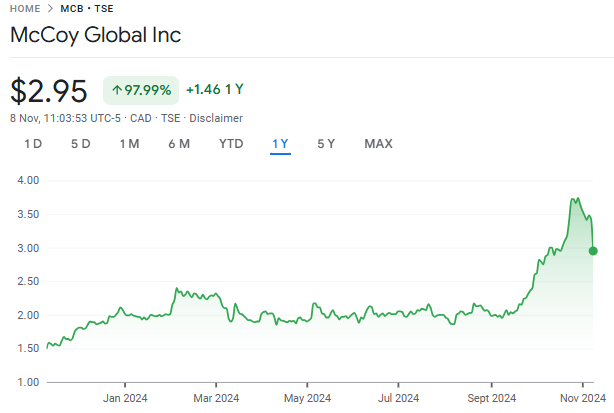Image resolution: width=614 pixels, height=413 pixels.
Task: Click the 2.00 y-axis value
Action: [28, 315]
